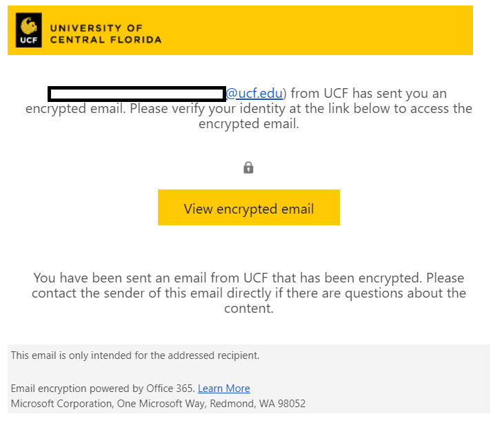Click the View encrypted email button
This screenshot has height=423, width=504.
[249, 207]
